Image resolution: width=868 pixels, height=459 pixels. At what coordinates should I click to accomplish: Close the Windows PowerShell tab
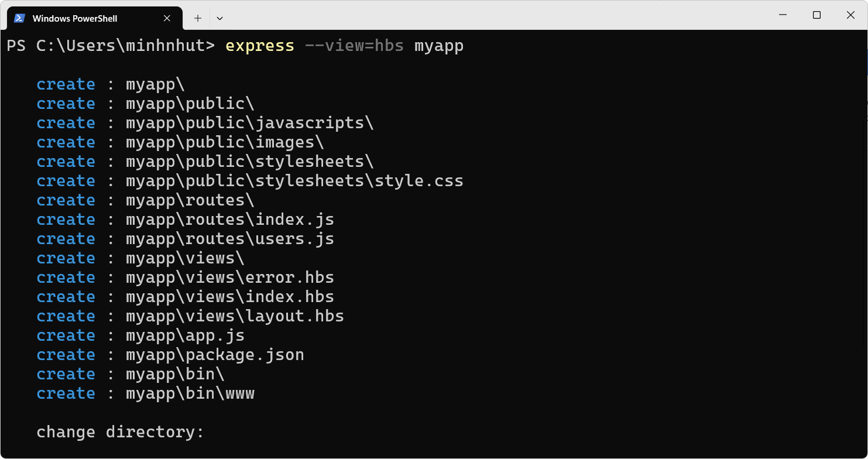[167, 18]
